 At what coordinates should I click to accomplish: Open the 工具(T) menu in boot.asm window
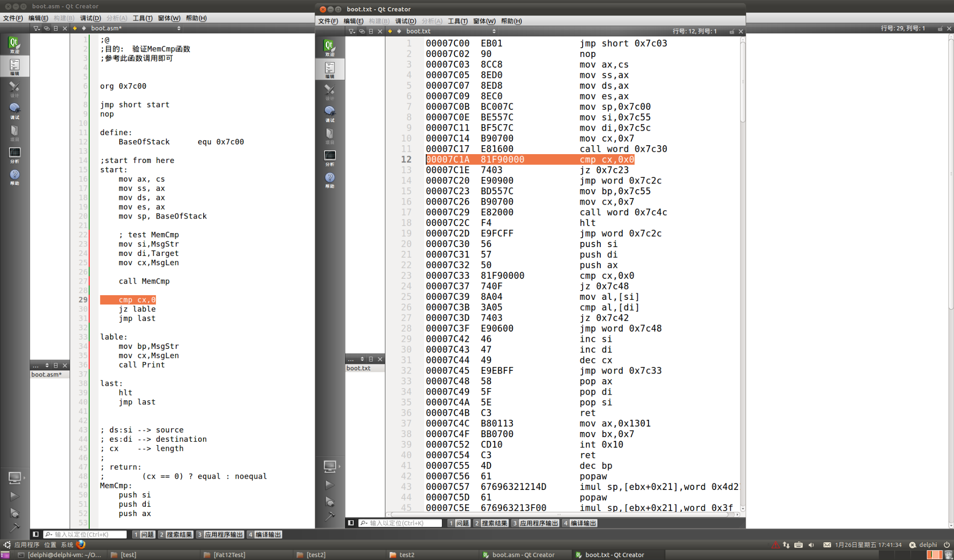tap(142, 18)
